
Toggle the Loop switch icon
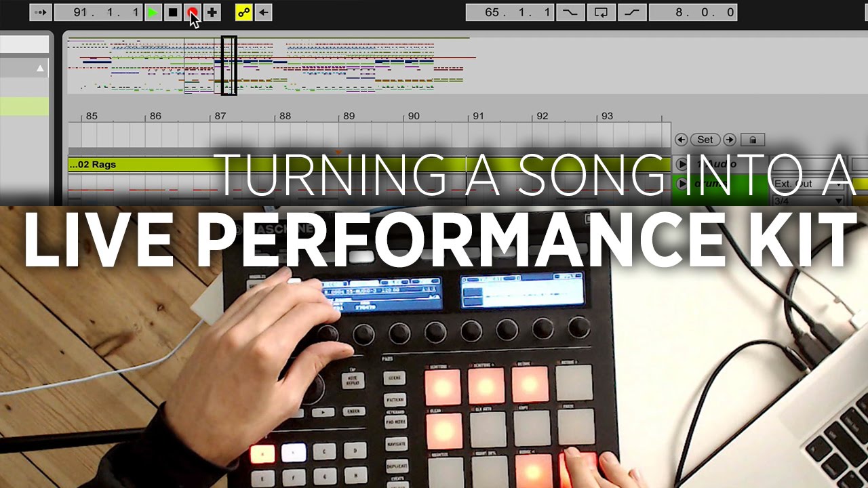(x=601, y=12)
